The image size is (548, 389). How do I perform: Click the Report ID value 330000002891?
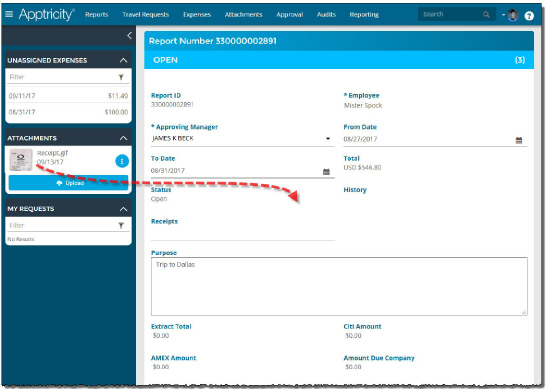click(x=172, y=105)
